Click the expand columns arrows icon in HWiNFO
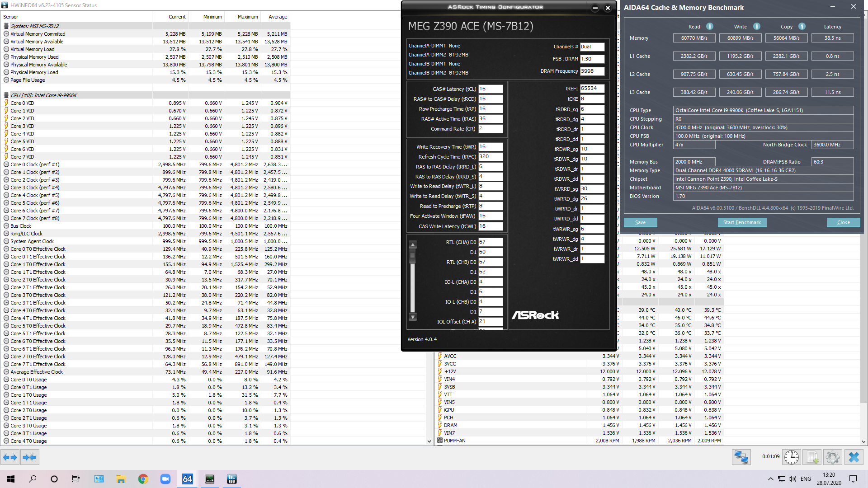 10,457
